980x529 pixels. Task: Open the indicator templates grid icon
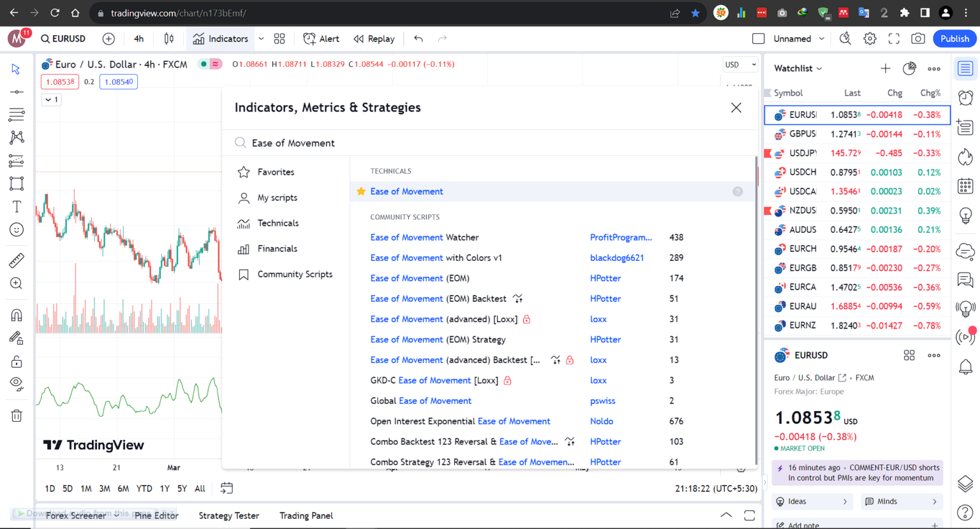[279, 39]
